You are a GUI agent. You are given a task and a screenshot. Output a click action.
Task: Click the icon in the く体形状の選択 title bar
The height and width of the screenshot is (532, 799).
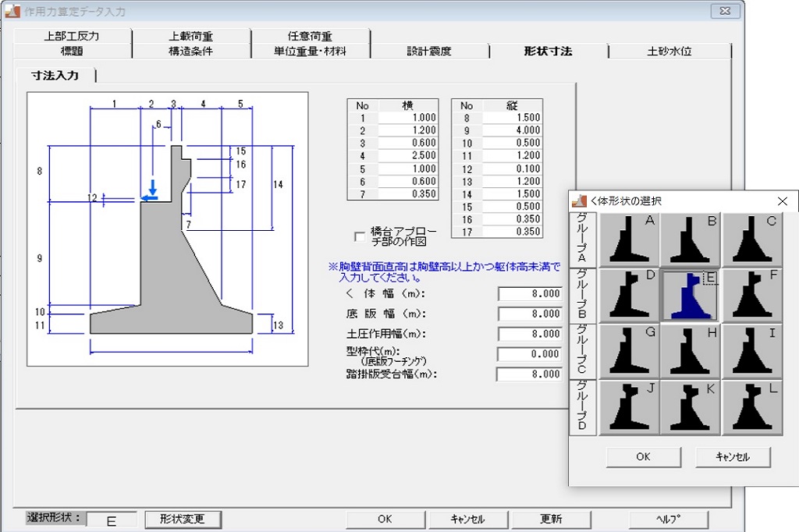(x=579, y=201)
